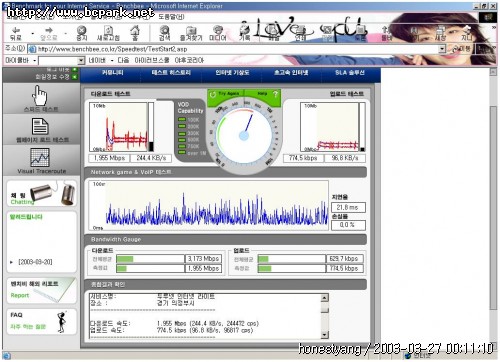This screenshot has width=500, height=362.
Task: Click the Try Again button
Action: point(226,94)
